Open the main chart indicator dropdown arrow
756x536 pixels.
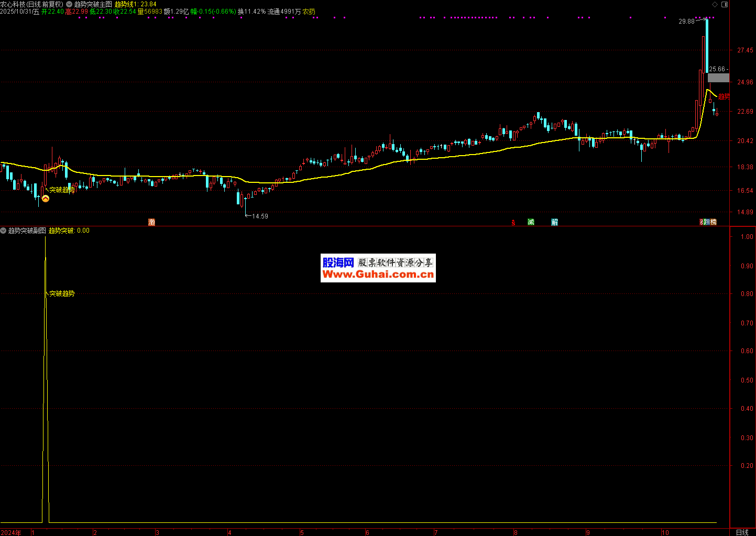point(69,4)
